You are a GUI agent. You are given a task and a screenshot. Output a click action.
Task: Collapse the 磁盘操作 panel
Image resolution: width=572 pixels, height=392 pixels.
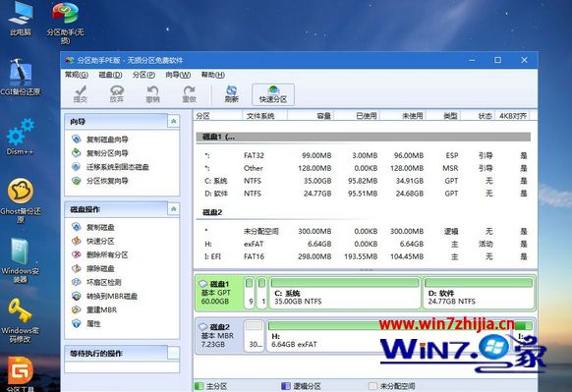click(x=174, y=209)
